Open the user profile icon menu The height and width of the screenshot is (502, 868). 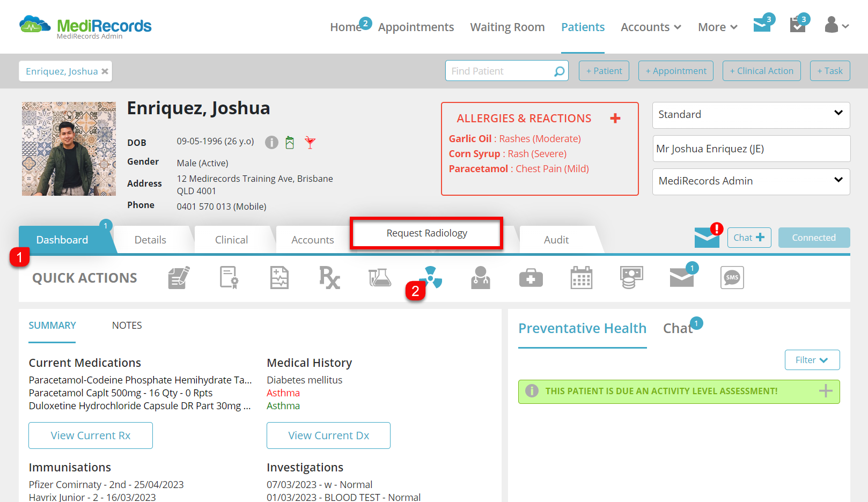coord(836,25)
